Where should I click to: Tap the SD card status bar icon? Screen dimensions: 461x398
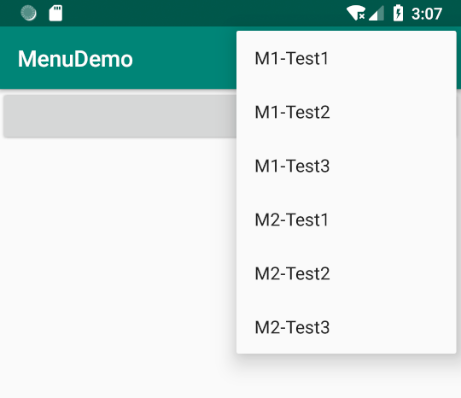(x=56, y=13)
